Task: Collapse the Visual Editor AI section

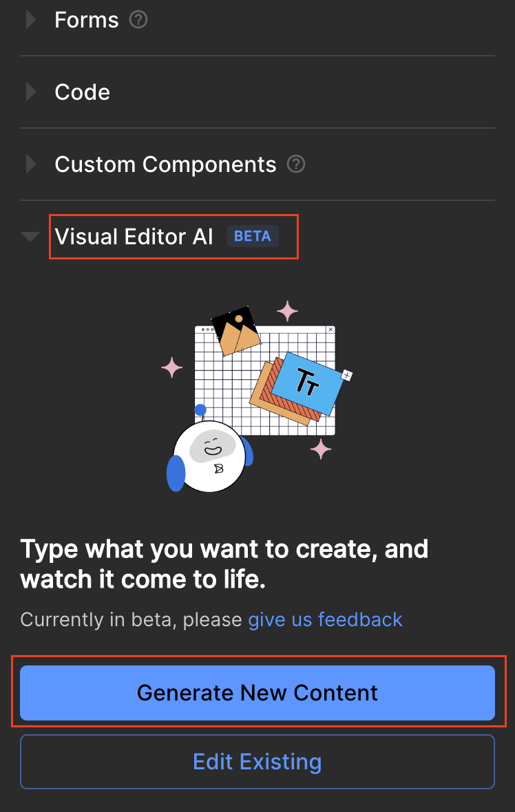Action: point(29,236)
